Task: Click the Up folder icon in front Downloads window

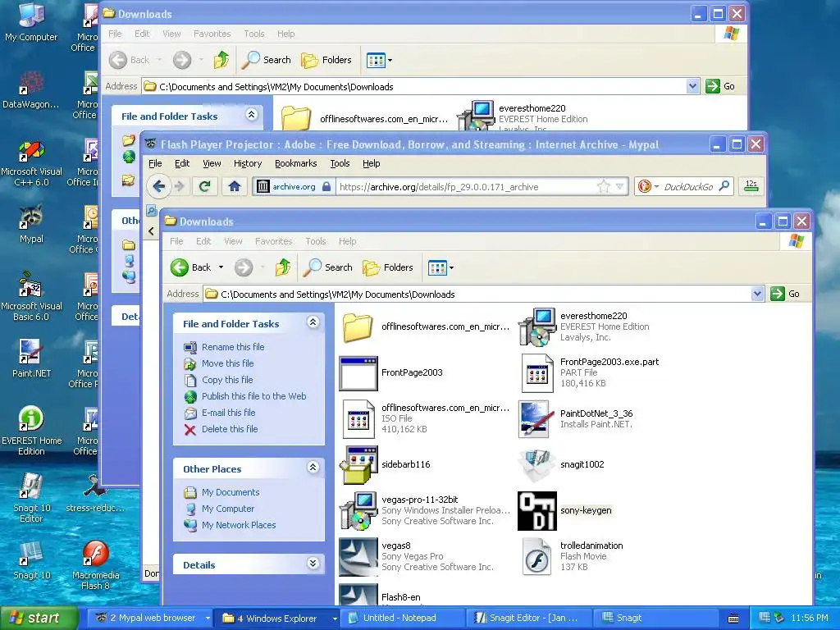Action: click(283, 267)
